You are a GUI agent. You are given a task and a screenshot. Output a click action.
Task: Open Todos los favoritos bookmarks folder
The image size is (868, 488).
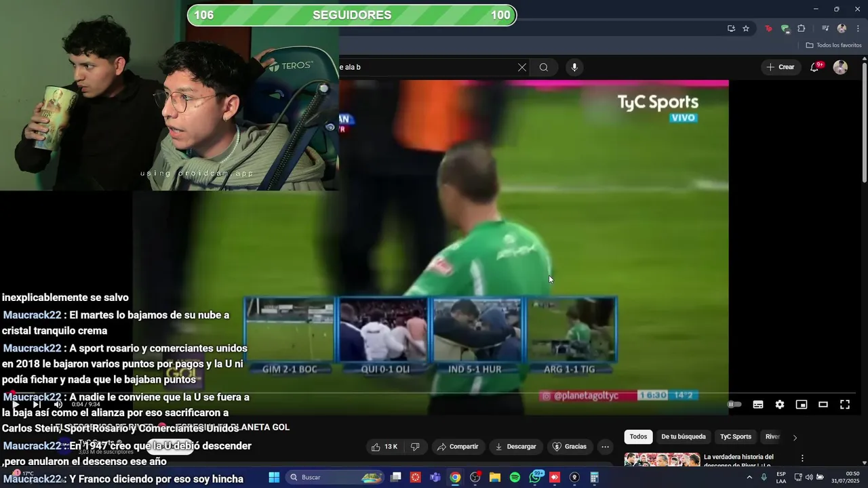833,45
